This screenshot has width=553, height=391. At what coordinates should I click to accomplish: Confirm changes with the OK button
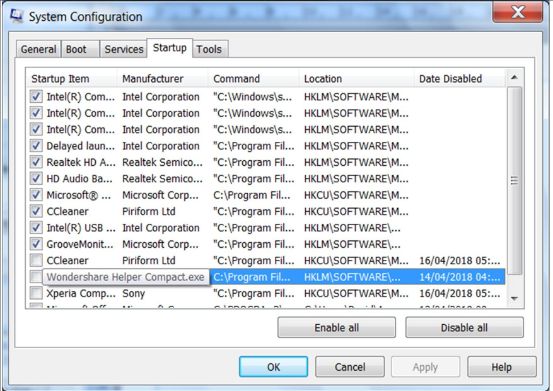pos(273,367)
